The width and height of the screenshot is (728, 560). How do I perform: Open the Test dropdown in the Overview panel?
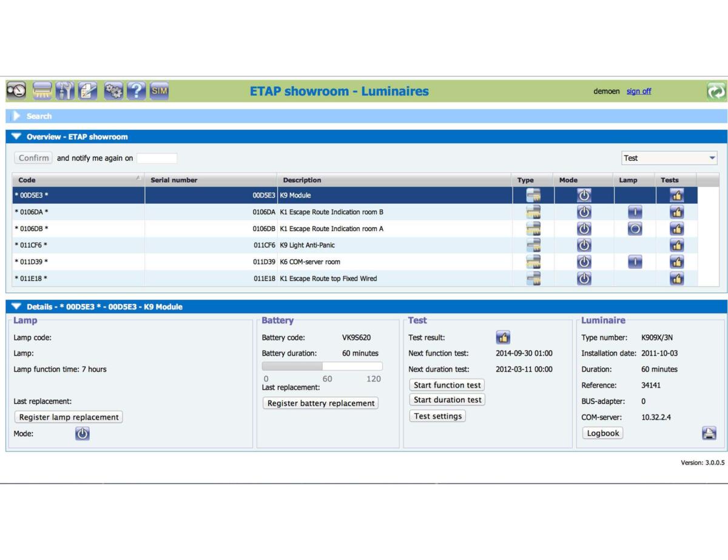click(669, 158)
